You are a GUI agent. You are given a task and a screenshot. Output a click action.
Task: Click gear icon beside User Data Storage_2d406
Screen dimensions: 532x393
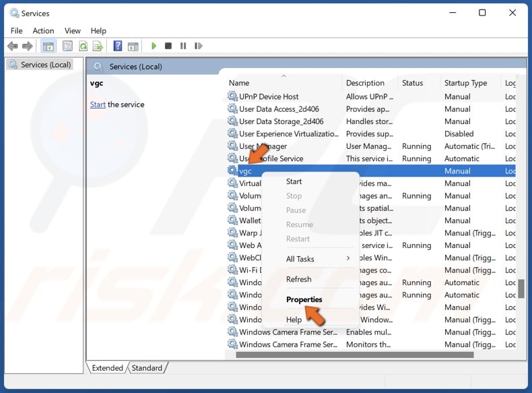pos(232,121)
